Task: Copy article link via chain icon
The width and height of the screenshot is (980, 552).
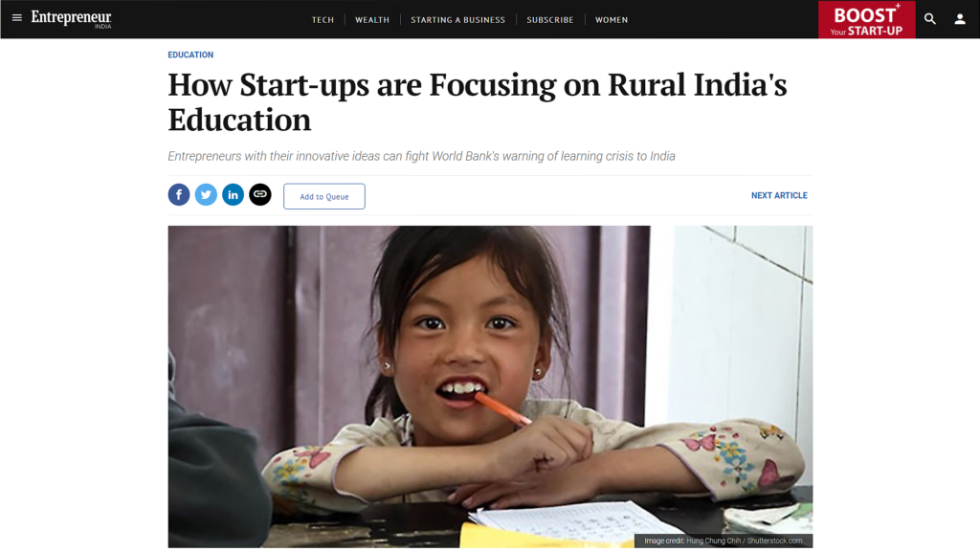Action: (260, 195)
